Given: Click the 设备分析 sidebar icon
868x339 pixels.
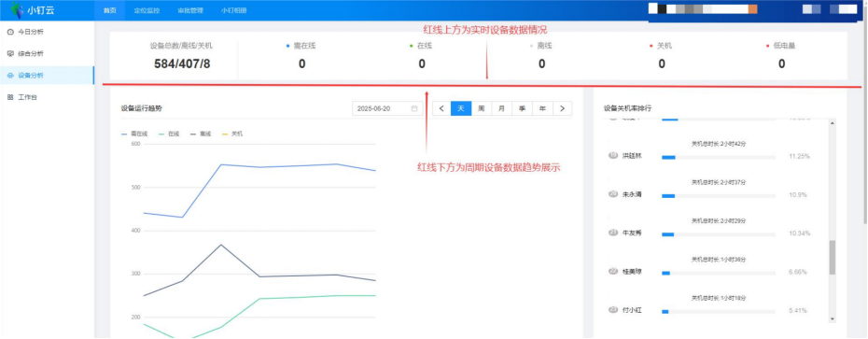Looking at the screenshot, I should [10, 76].
